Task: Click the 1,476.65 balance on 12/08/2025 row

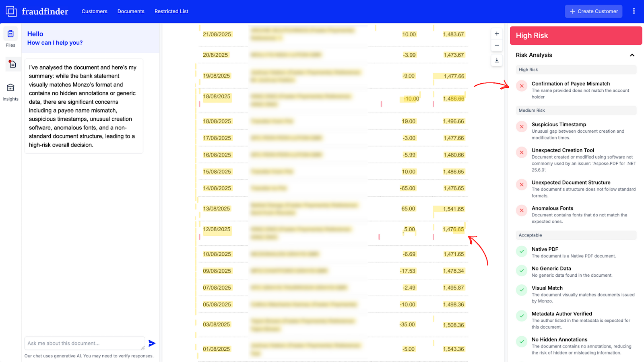Action: [x=453, y=230]
